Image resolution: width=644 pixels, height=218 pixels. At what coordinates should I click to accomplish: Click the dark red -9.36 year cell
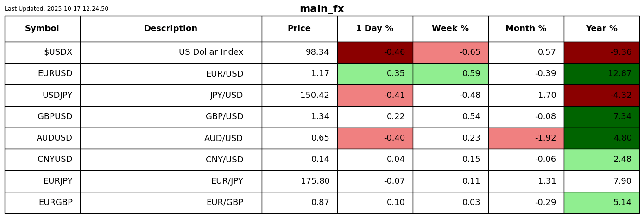tap(601, 52)
